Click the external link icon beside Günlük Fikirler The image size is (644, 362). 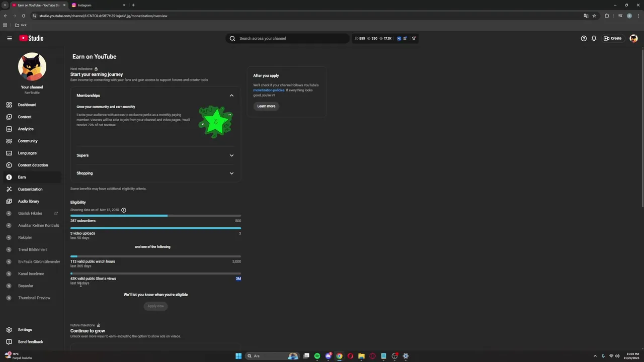tap(56, 214)
